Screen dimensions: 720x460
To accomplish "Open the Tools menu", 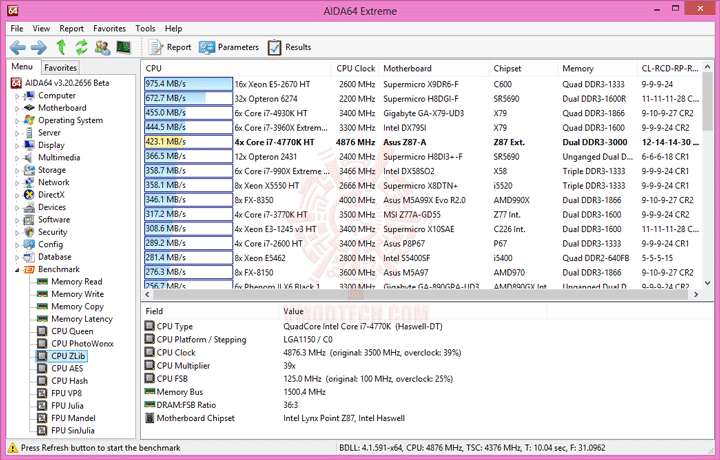I will pyautogui.click(x=145, y=28).
